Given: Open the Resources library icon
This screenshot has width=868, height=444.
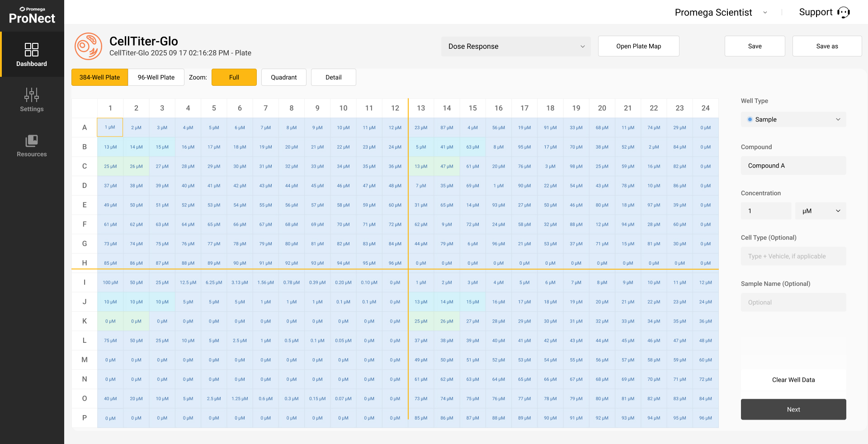Looking at the screenshot, I should (x=32, y=140).
